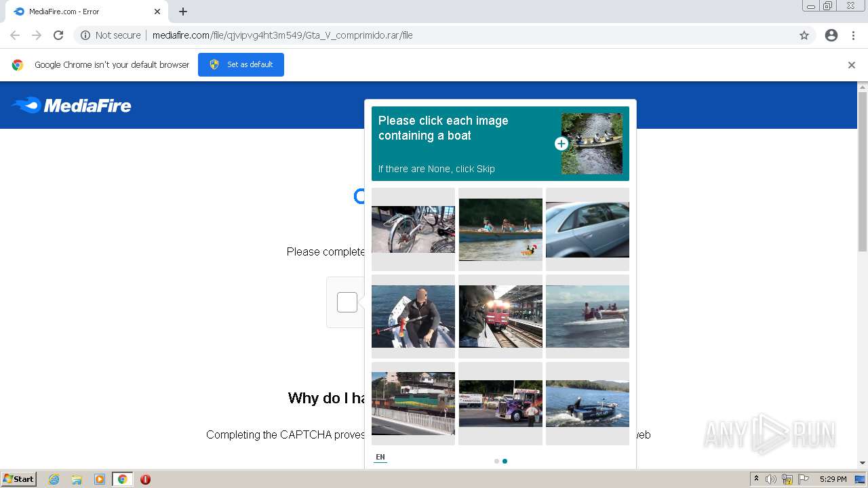This screenshot has width=868, height=488.
Task: Open the Chrome three-dot menu
Action: coord(853,35)
